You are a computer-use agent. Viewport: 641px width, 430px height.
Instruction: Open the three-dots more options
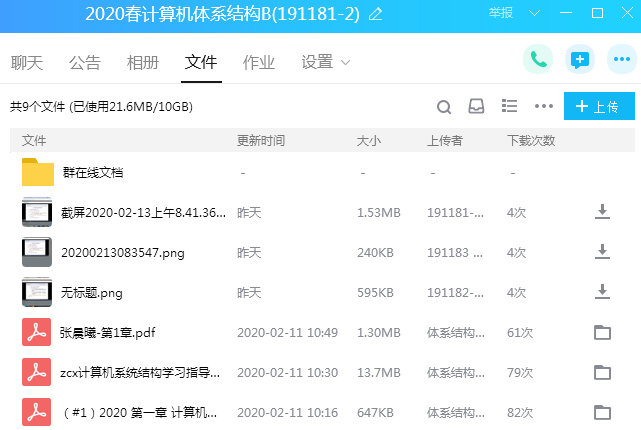point(543,107)
